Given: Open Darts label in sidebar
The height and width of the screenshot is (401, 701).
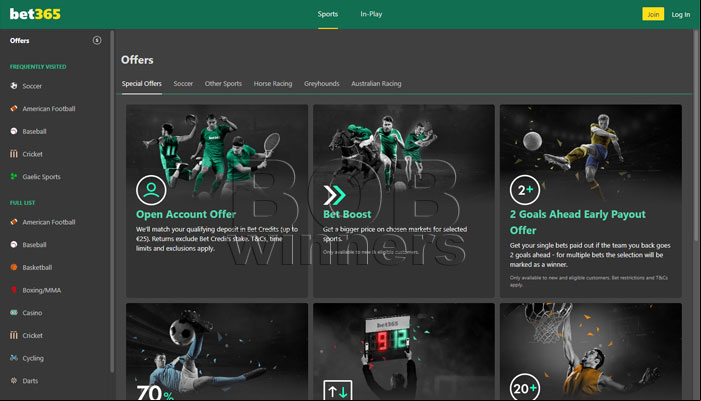Looking at the screenshot, I should [x=30, y=381].
